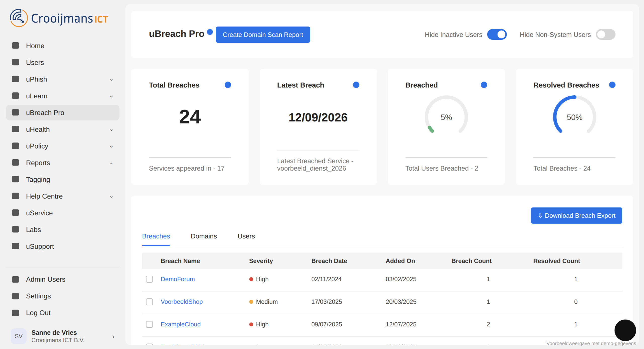Check the DemoForum row checkbox

[x=149, y=279]
